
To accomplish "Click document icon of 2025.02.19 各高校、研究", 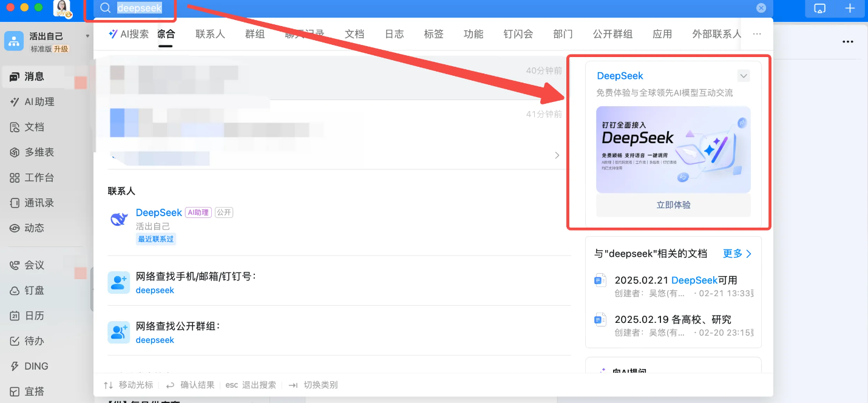I will tap(600, 319).
